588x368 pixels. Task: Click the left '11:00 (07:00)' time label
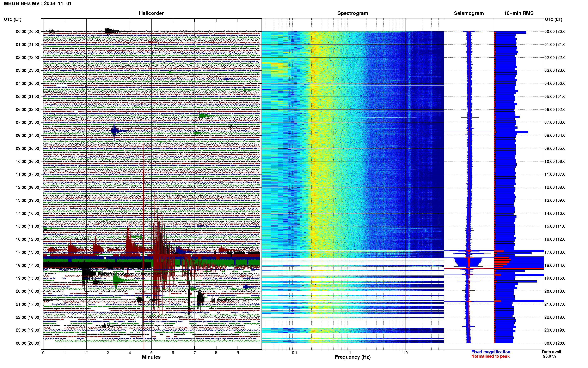28,174
